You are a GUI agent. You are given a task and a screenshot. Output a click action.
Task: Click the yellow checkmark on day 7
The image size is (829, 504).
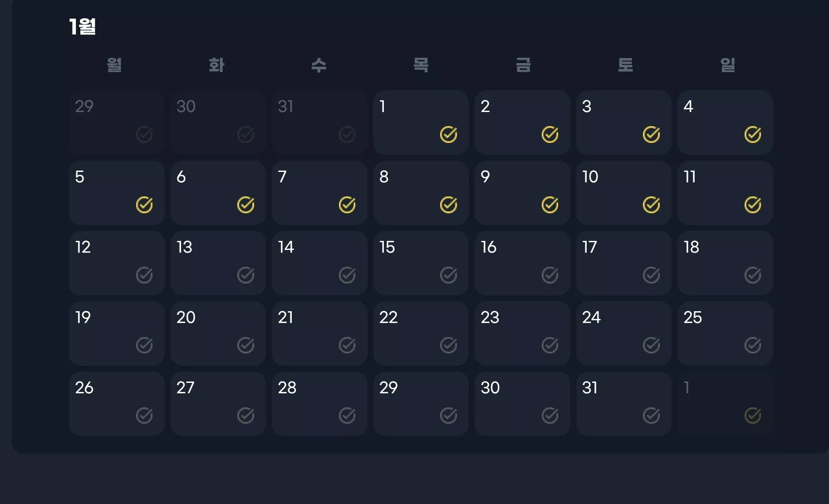tap(347, 205)
